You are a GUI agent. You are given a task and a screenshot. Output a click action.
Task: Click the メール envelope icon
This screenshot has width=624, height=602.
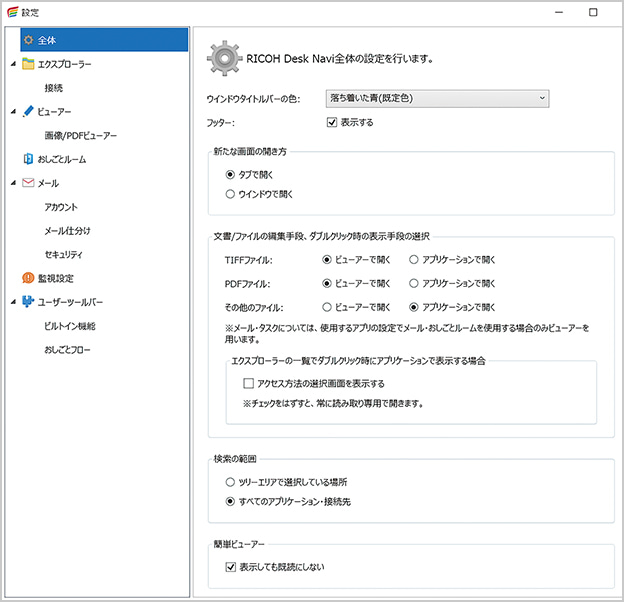tap(28, 183)
